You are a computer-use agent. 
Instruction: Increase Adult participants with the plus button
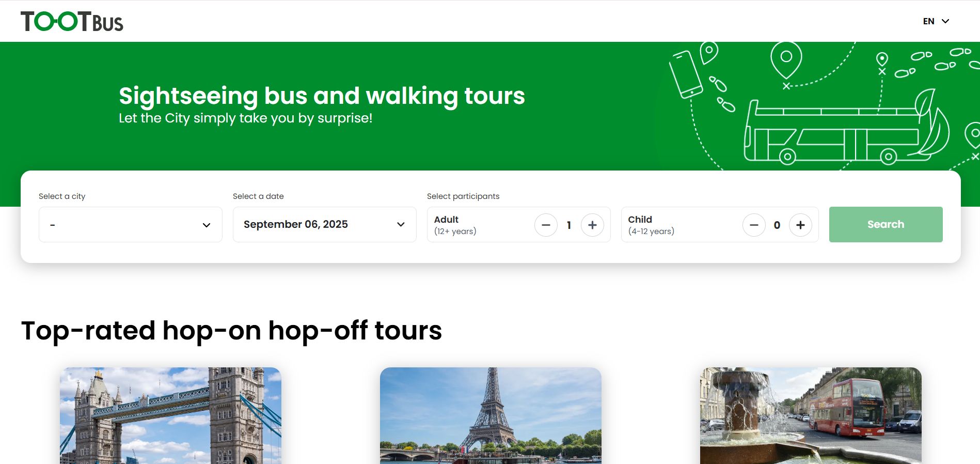592,225
